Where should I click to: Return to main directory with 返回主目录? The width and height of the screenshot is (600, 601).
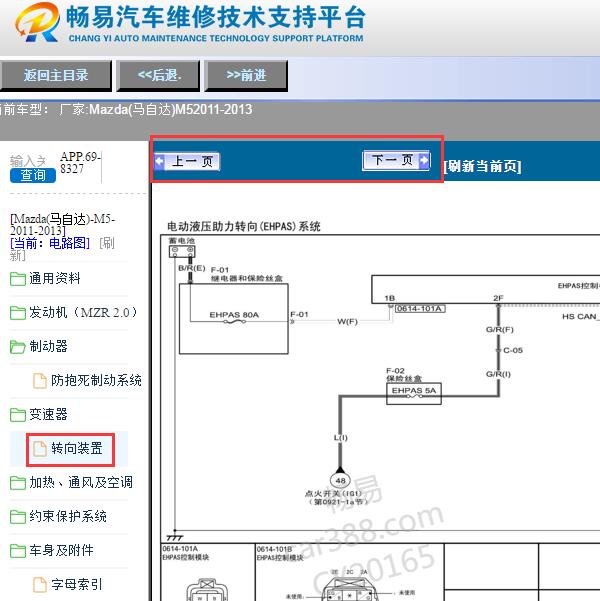click(56, 75)
